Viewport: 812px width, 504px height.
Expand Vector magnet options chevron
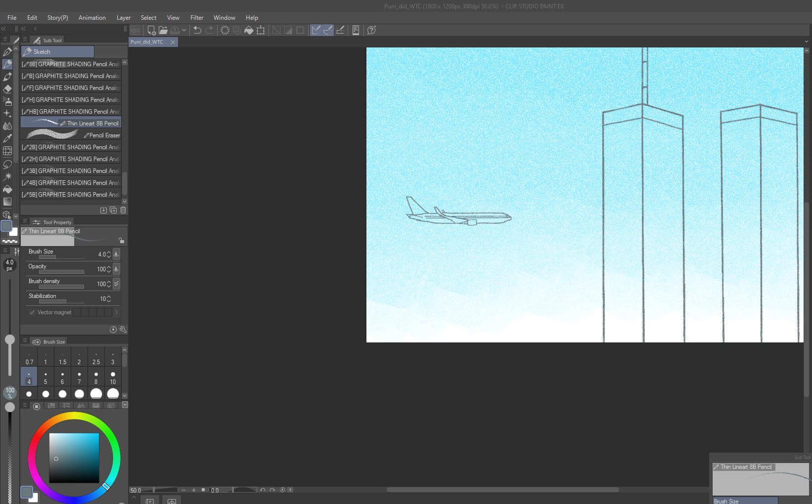pos(116,312)
